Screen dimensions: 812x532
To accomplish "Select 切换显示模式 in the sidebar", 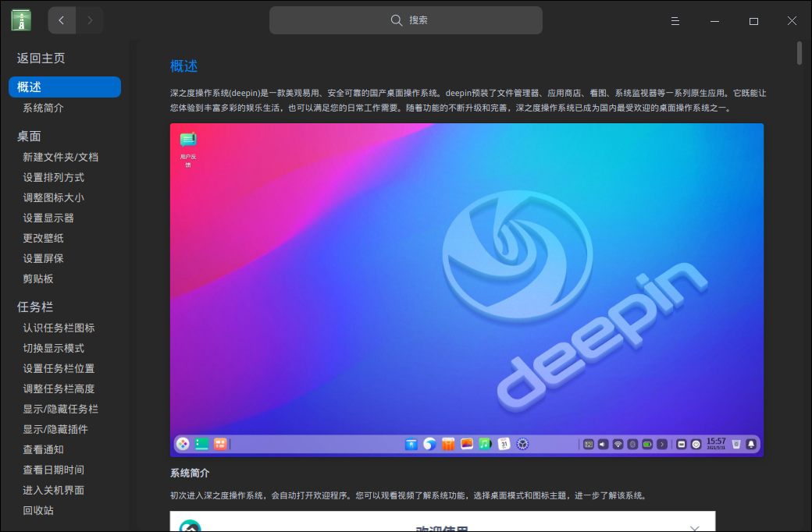I will 53,348.
